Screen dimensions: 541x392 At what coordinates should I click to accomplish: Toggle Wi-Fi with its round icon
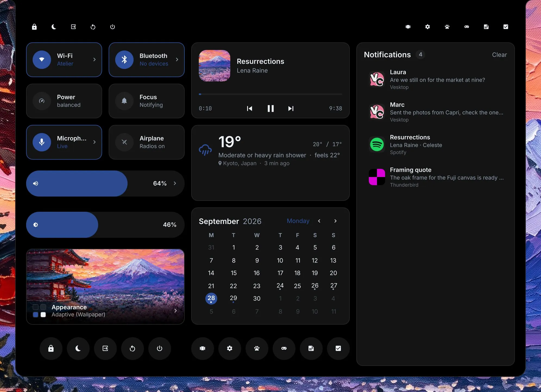coord(42,60)
